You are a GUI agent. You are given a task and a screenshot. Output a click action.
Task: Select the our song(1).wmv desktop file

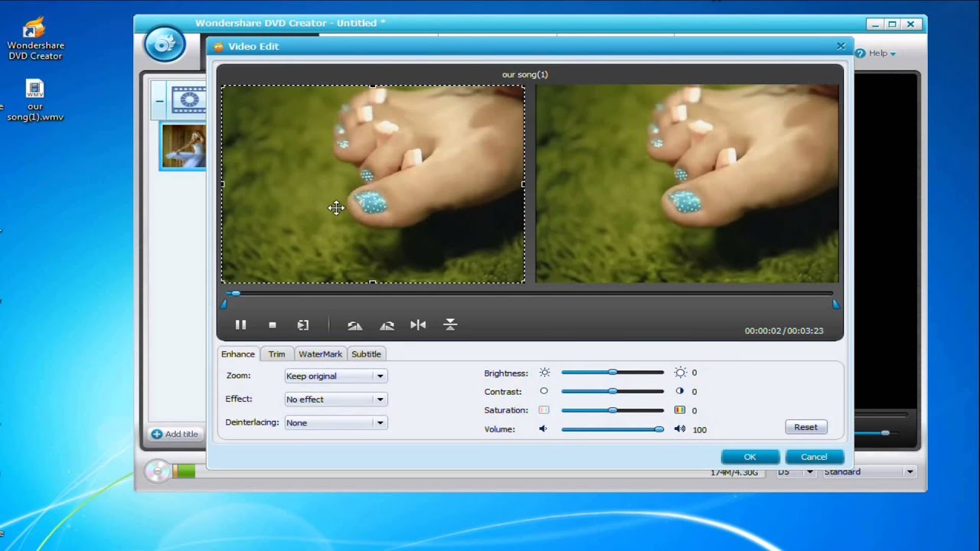35,100
